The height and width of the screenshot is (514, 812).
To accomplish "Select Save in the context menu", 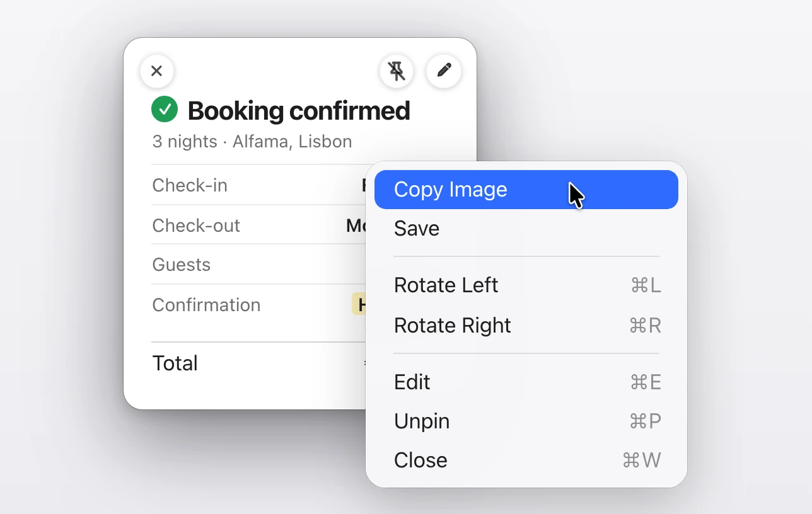I will (x=526, y=229).
